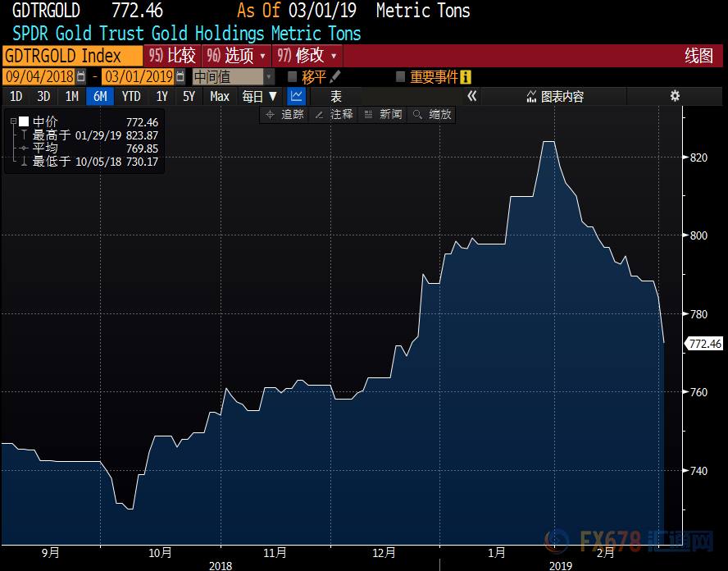The image size is (728, 571).
Task: Select the 缩放 zoom magnifier tool
Action: coord(433,115)
